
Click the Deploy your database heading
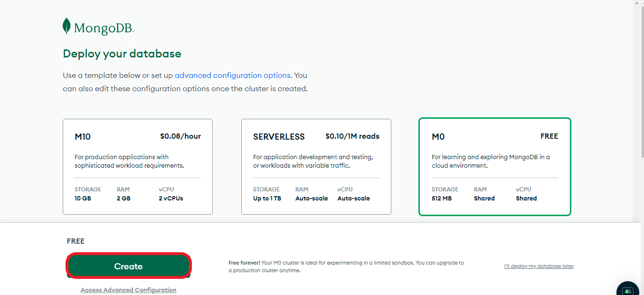pyautogui.click(x=122, y=54)
